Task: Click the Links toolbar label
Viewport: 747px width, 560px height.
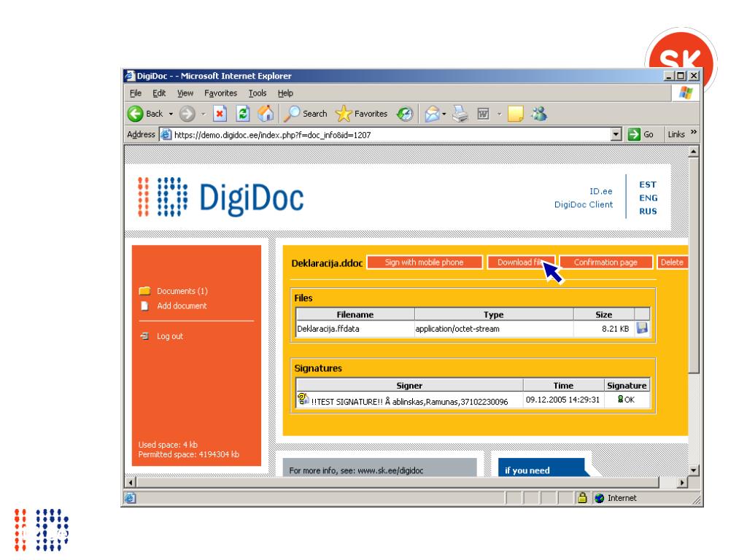Action: pos(676,135)
